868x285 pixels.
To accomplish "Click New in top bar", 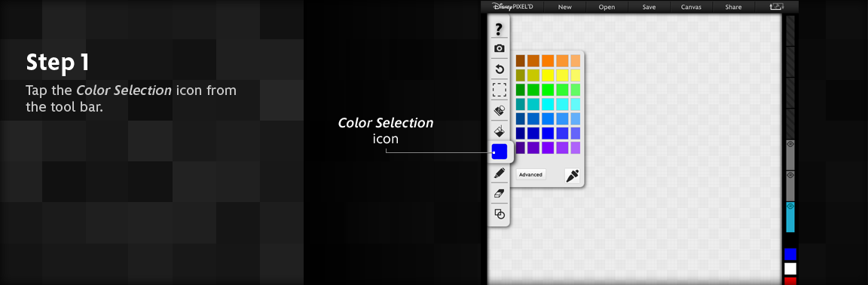I will [x=564, y=8].
